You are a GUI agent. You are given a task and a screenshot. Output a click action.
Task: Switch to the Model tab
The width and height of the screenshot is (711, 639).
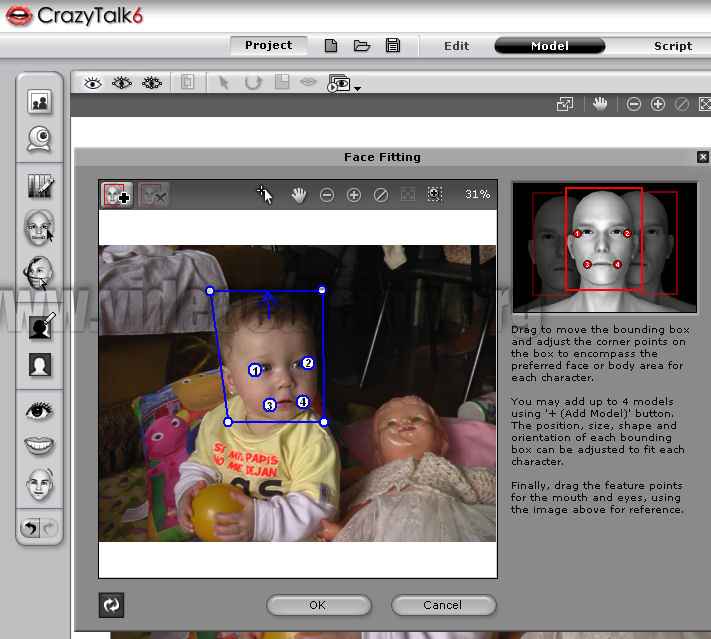pyautogui.click(x=549, y=46)
